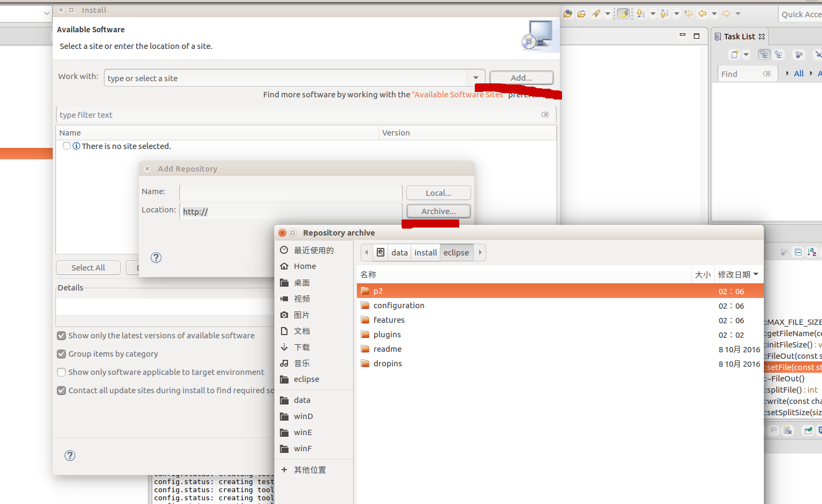Toggle Show only the latest versions checkbox
This screenshot has width=822, height=504.
62,336
